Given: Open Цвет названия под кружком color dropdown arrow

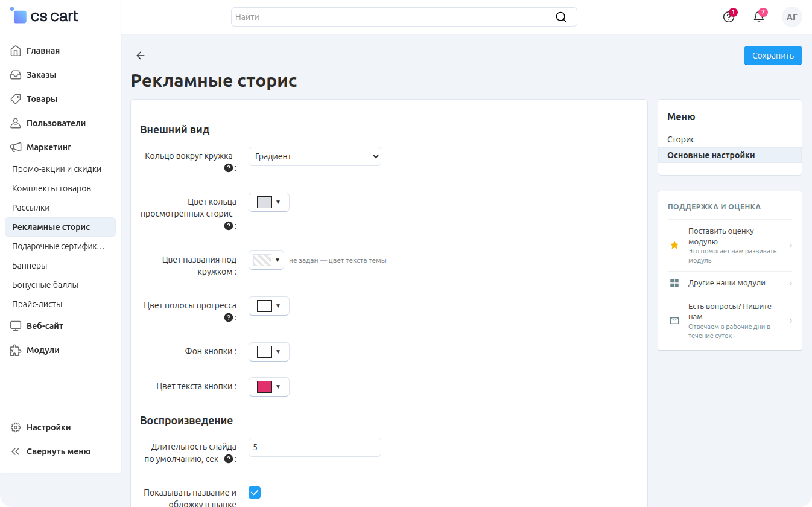Looking at the screenshot, I should tap(278, 260).
